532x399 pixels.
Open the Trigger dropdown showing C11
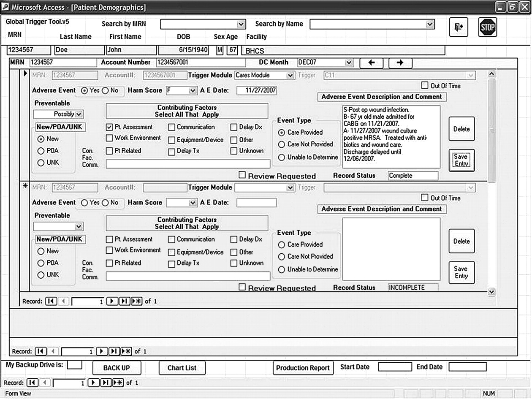point(471,75)
